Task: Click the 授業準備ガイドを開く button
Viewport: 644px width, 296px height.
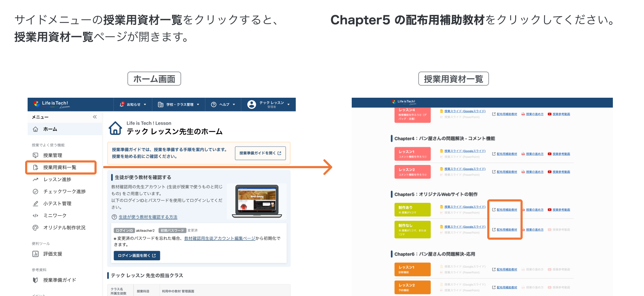Action: [260, 153]
